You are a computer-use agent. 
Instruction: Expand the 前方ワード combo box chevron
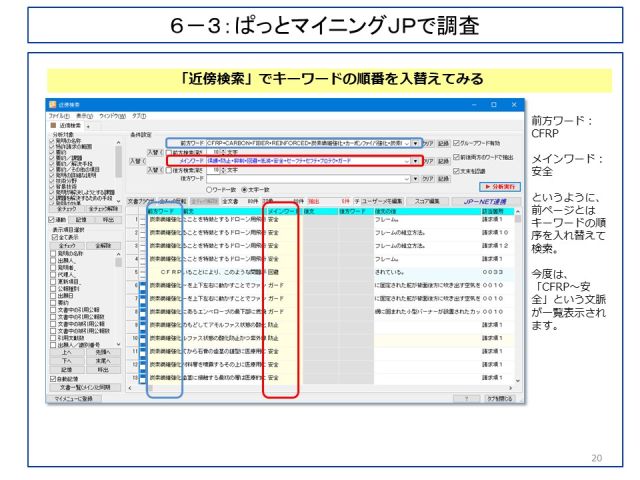pyautogui.click(x=407, y=143)
